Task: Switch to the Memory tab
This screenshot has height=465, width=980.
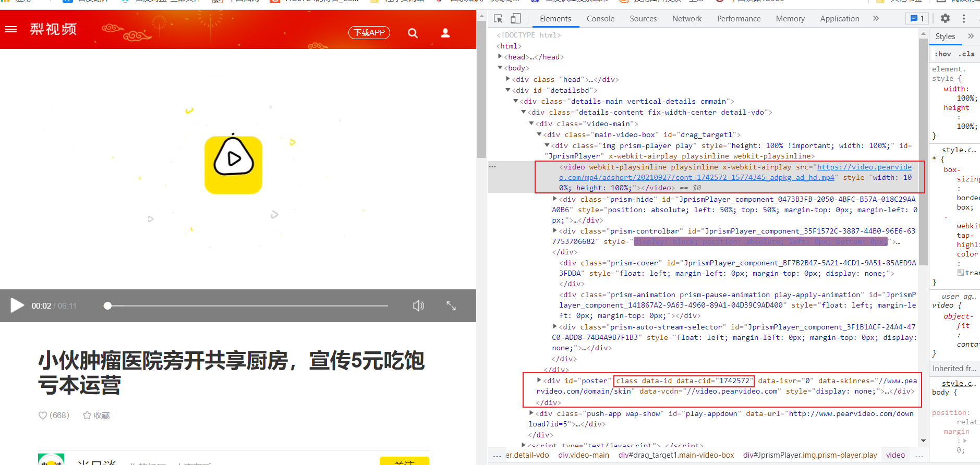Action: click(790, 19)
